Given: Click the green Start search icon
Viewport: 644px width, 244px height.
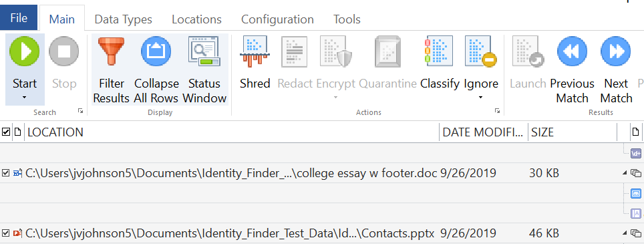Looking at the screenshot, I should (x=24, y=51).
